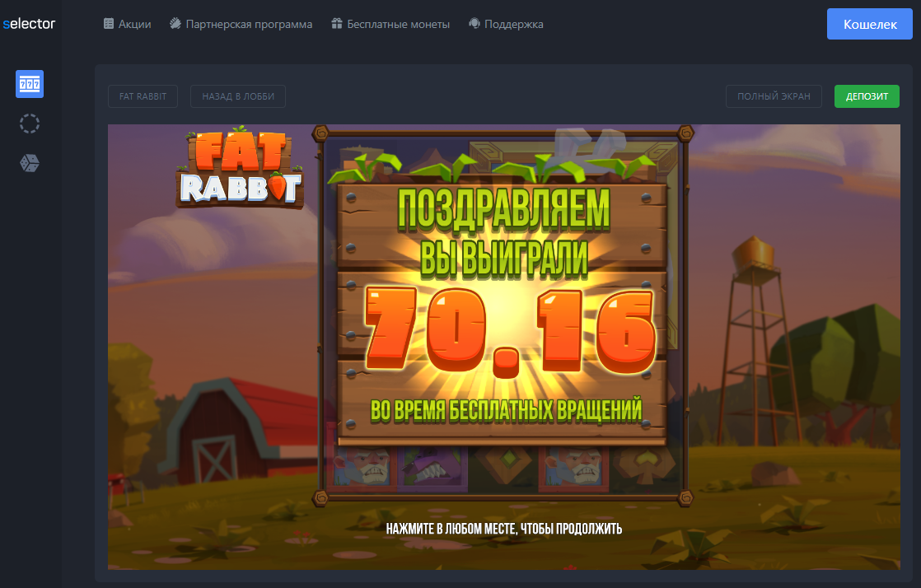The image size is (921, 588).
Task: Click the FAT RABBIT button
Action: point(143,96)
